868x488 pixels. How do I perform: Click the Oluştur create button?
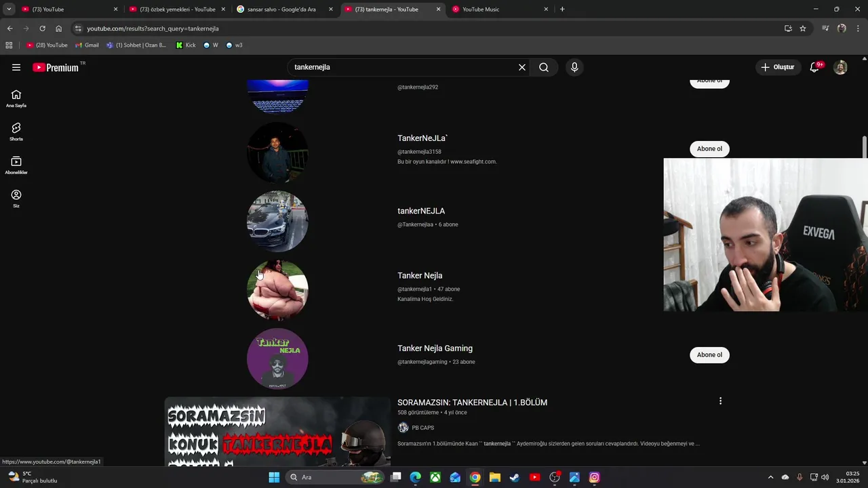pos(777,67)
